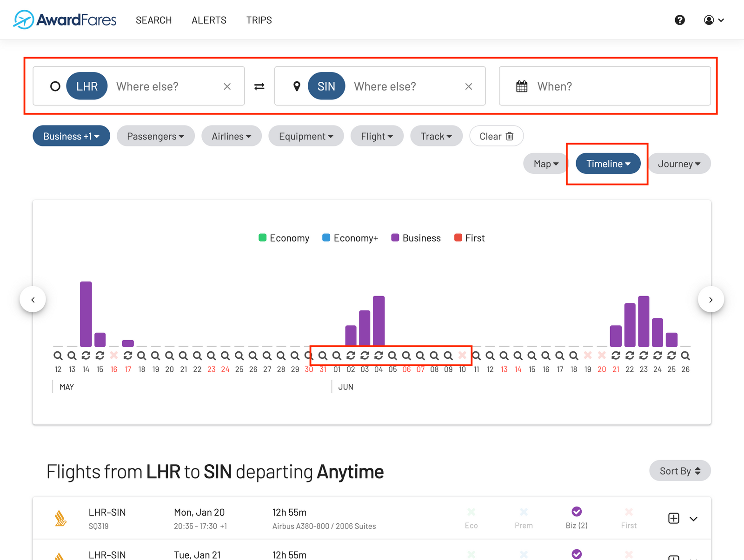Toggle First series in legend

pos(469,238)
